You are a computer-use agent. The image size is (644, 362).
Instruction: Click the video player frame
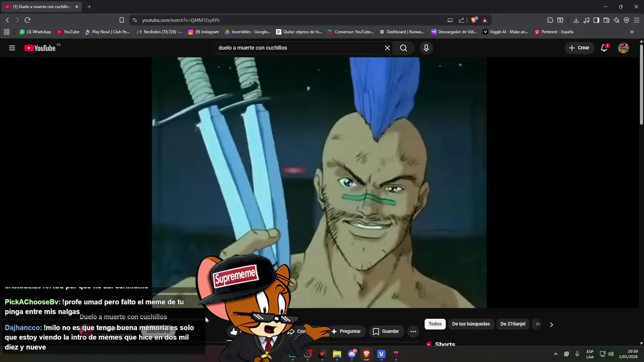[x=319, y=183]
